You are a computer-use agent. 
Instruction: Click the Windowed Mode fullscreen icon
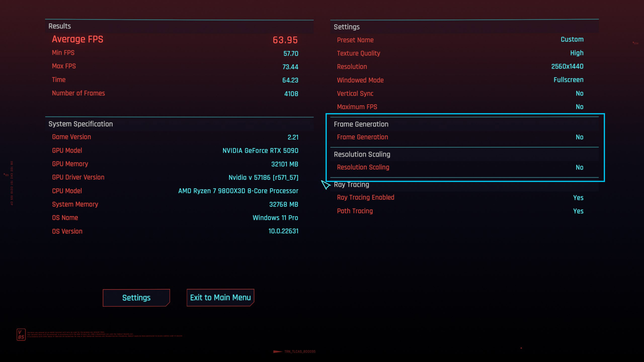(x=568, y=80)
